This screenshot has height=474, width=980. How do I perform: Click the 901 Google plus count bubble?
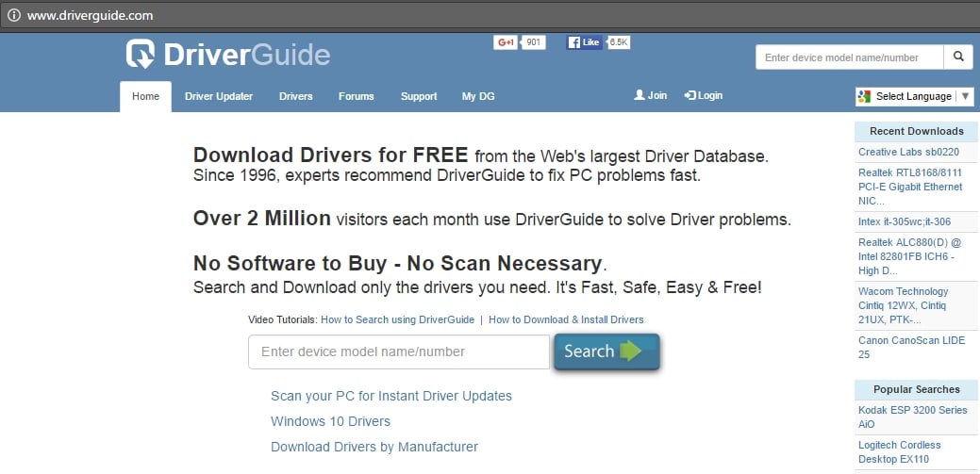533,42
